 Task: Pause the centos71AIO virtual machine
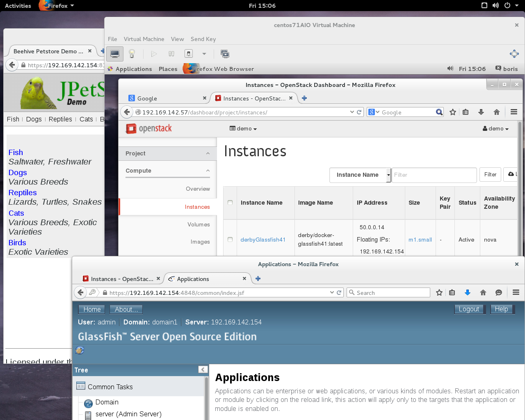click(x=171, y=54)
